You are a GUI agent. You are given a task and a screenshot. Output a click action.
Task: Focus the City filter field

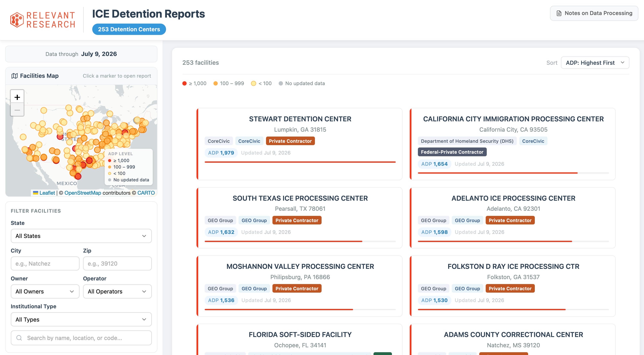click(45, 263)
